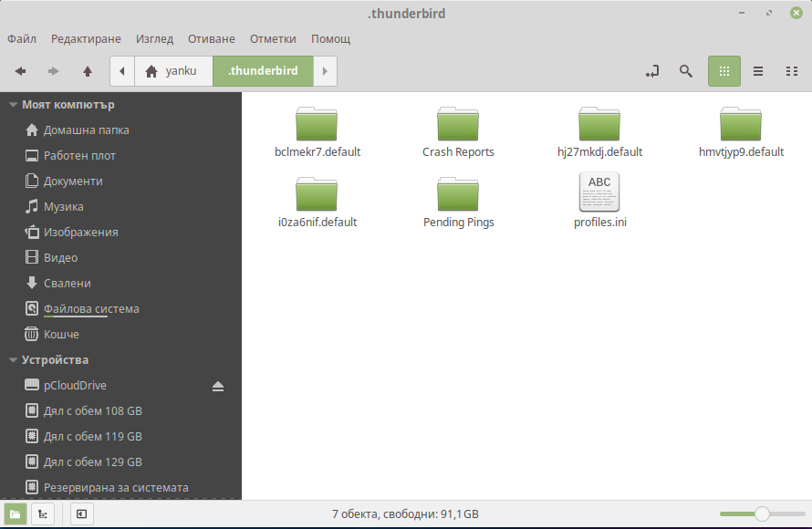Collapse the Моят компютър section
Image resolution: width=812 pixels, height=529 pixels.
tap(14, 105)
